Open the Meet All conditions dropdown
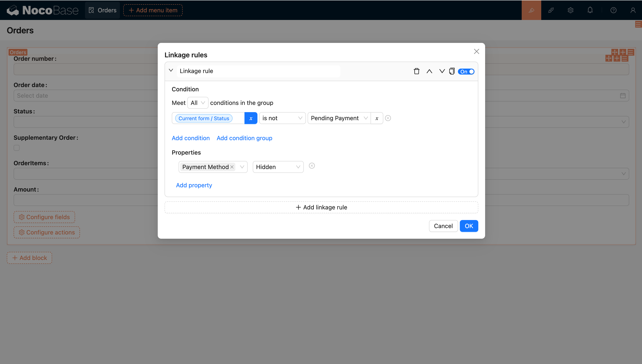 coord(198,103)
